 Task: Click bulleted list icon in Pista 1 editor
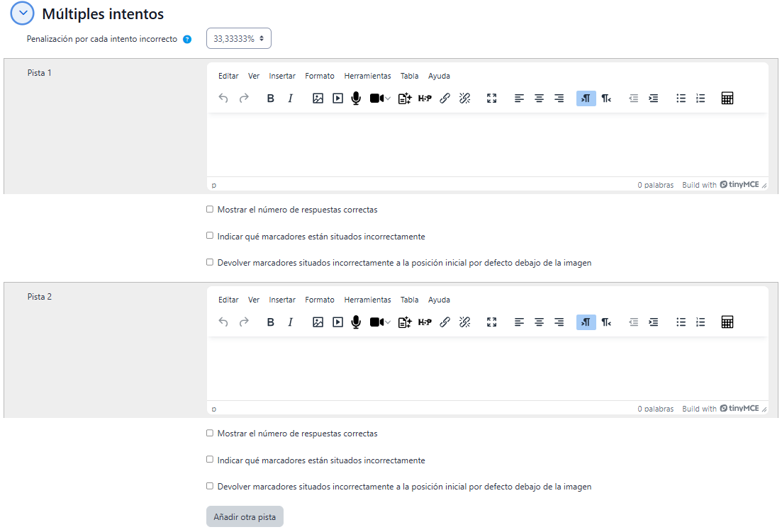pyautogui.click(x=681, y=98)
